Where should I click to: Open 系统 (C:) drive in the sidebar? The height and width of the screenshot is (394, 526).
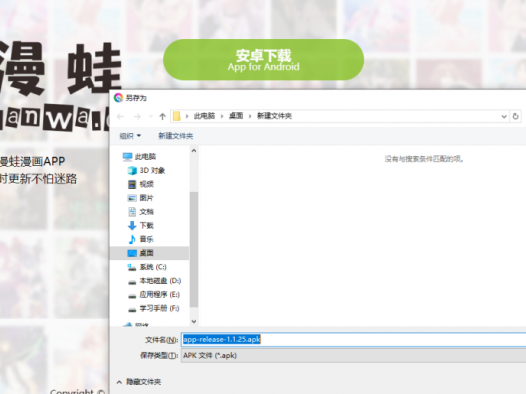pos(147,267)
